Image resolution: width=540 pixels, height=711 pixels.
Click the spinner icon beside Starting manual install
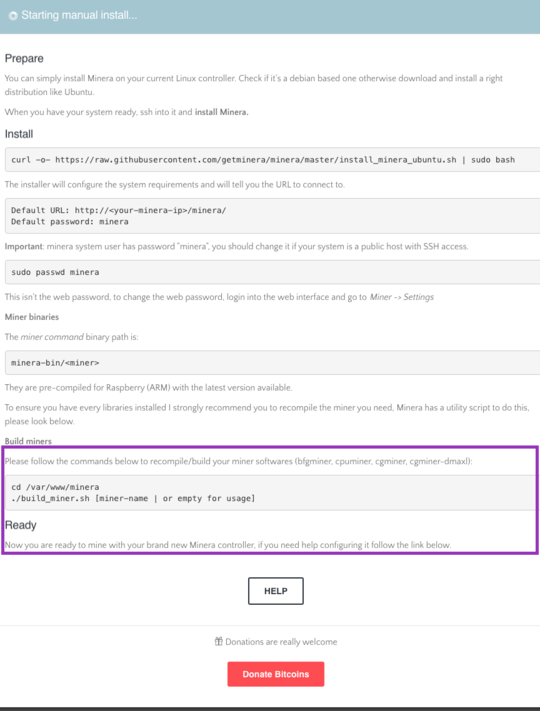click(13, 16)
